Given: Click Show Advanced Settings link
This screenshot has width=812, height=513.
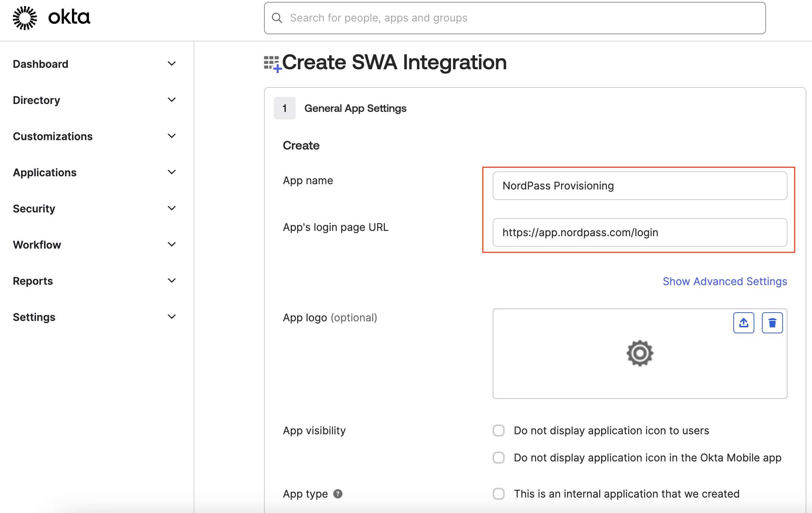Looking at the screenshot, I should (x=725, y=281).
